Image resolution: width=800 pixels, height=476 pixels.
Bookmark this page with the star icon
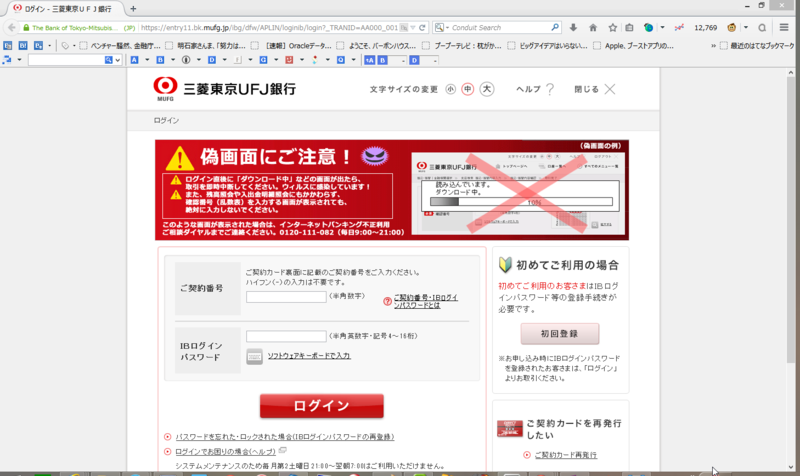click(x=612, y=28)
